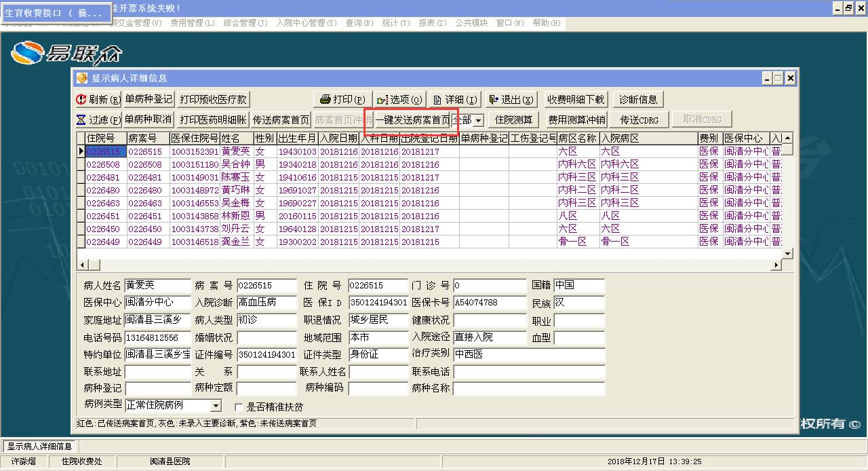Select patient name 刘丹云 in table
The height and width of the screenshot is (471, 868).
click(x=236, y=229)
